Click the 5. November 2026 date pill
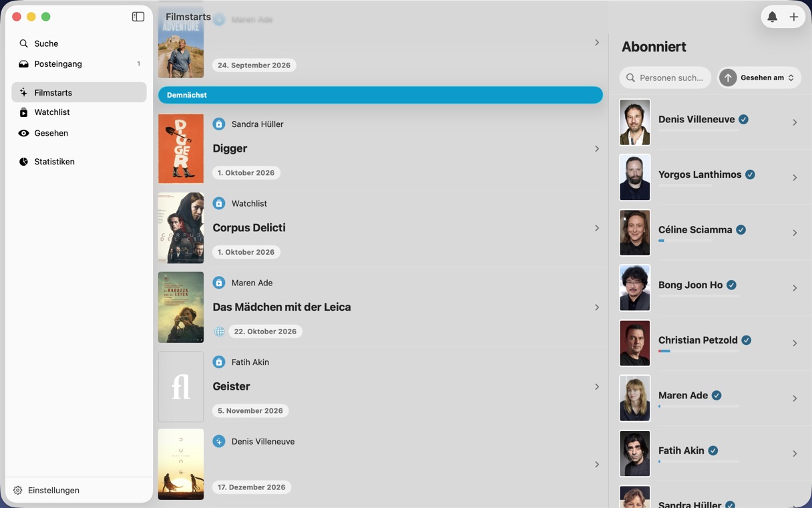 point(250,410)
